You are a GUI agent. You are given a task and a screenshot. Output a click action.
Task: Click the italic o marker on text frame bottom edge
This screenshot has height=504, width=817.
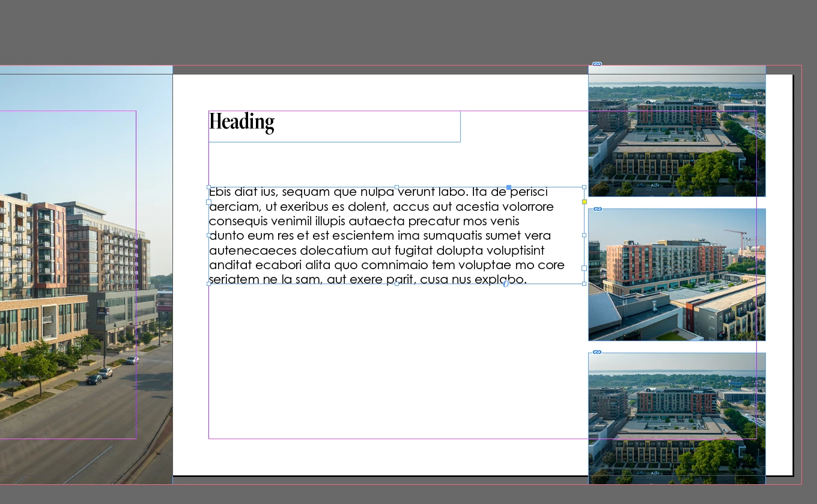pyautogui.click(x=506, y=284)
